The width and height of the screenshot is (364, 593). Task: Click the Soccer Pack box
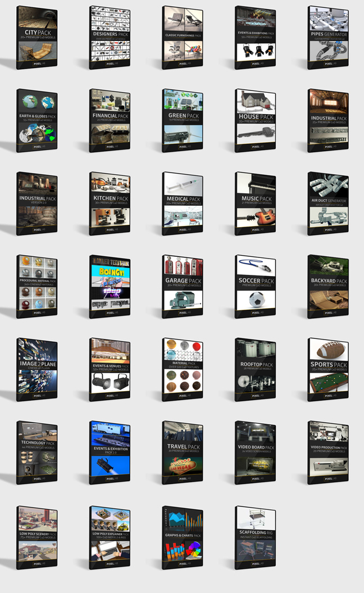(255, 286)
